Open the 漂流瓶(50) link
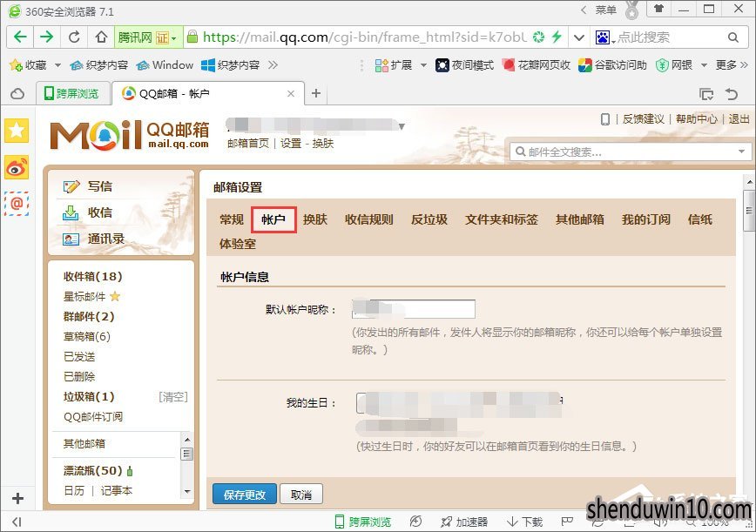This screenshot has height=532, width=756. click(92, 470)
